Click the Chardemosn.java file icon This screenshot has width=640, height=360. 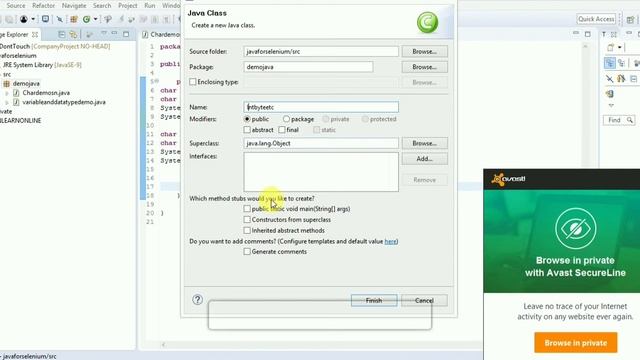click(16, 93)
